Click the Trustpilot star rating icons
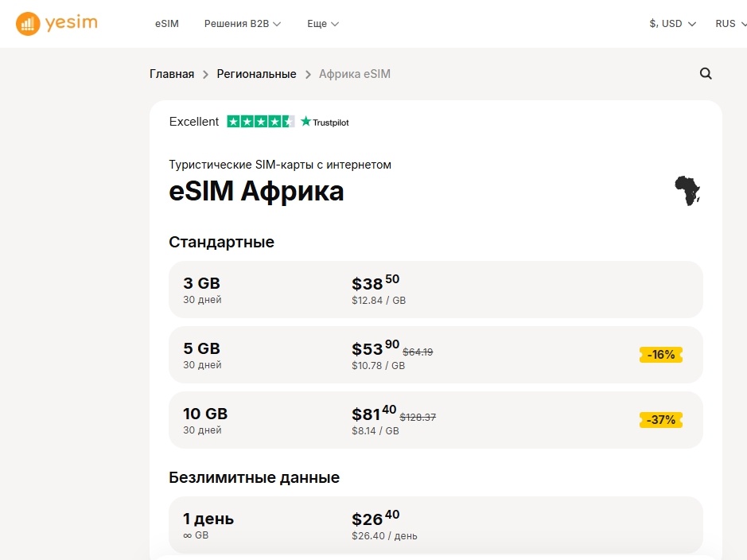Screen dimensions: 747x560 click(260, 122)
